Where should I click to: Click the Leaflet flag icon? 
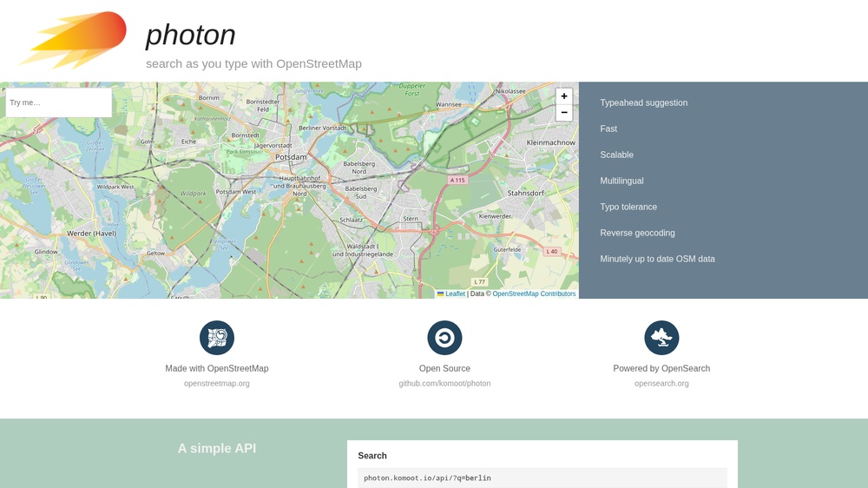[441, 294]
